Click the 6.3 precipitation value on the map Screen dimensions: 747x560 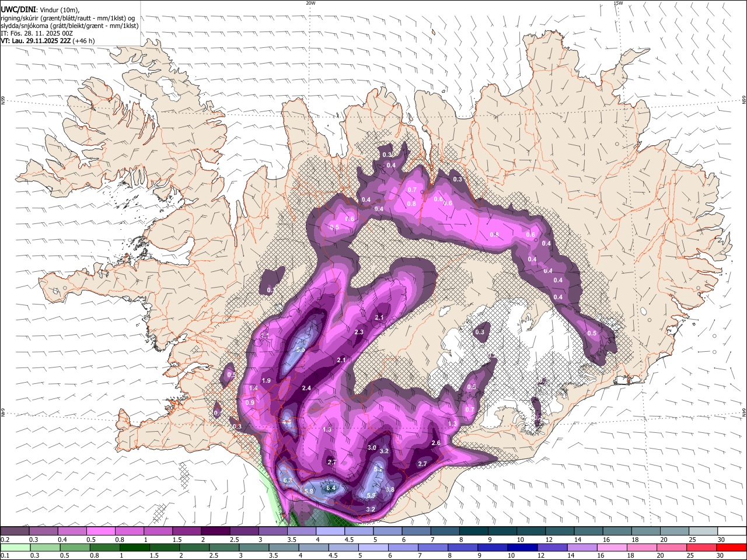[x=287, y=480]
